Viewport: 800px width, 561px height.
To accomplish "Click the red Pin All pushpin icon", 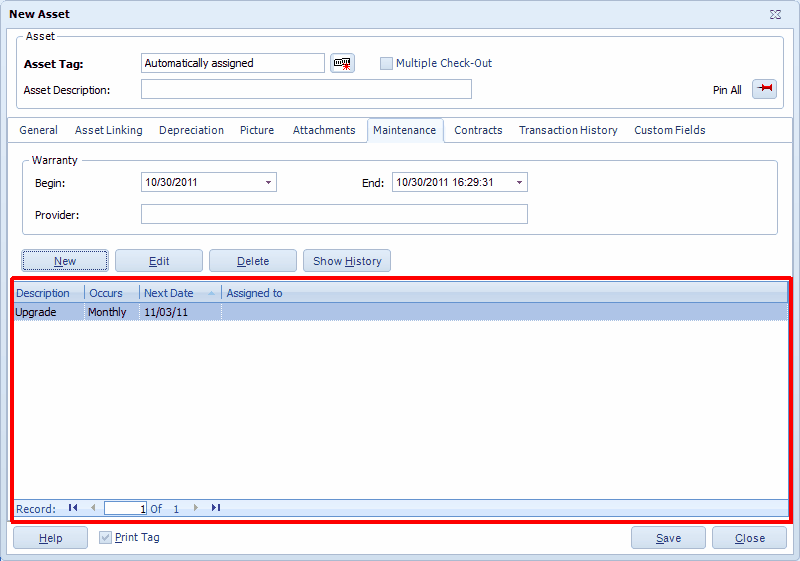I will click(x=764, y=89).
